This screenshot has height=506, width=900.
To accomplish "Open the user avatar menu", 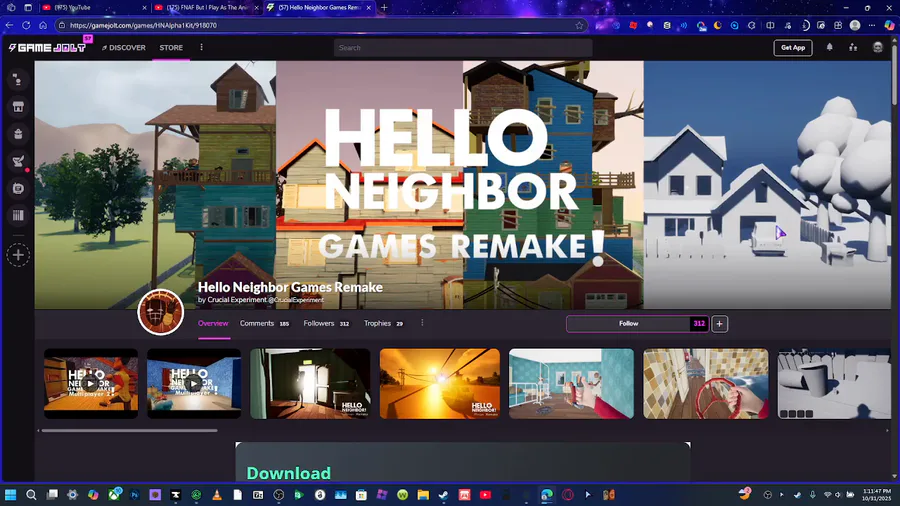I will [878, 48].
